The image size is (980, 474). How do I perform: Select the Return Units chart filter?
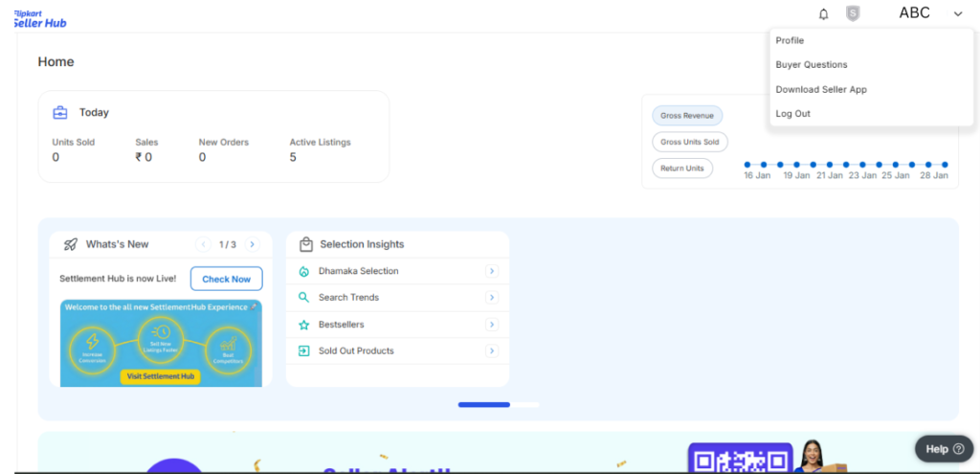click(x=681, y=169)
